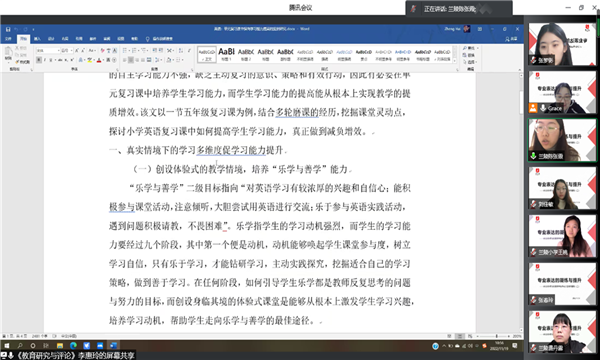Apply the AaBl Heading 1 style
The image size is (600, 360).
point(226,54)
